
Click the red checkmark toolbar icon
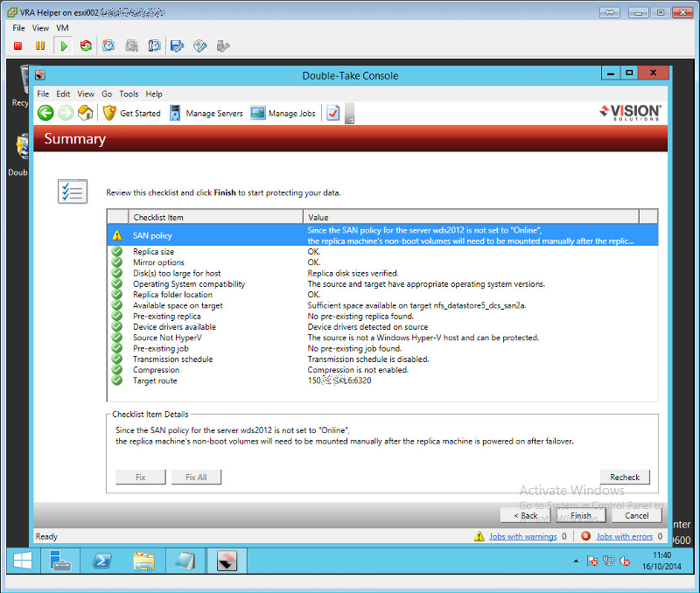[333, 114]
